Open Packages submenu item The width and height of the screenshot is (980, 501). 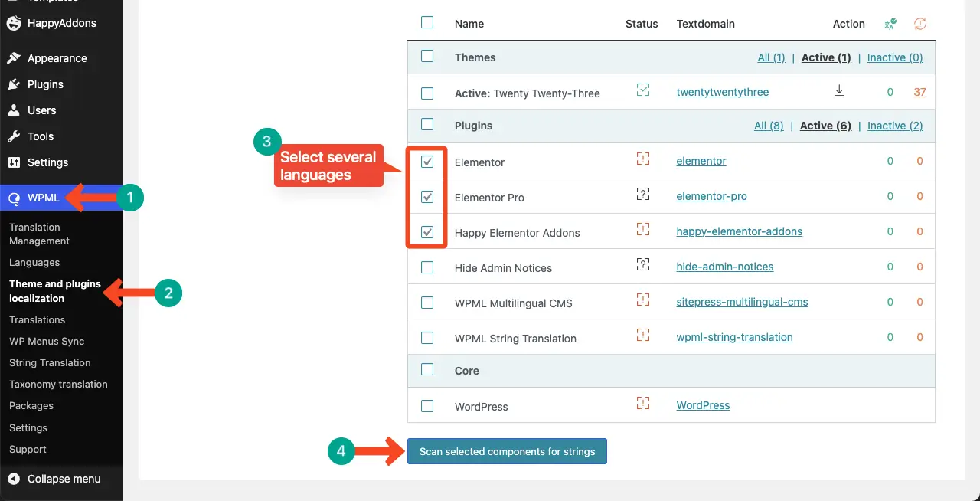point(31,405)
